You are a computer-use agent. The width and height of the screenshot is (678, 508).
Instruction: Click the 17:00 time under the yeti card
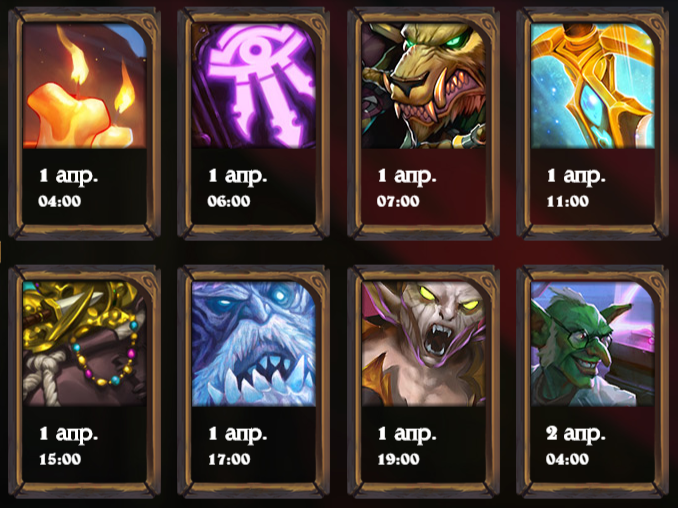click(x=229, y=459)
